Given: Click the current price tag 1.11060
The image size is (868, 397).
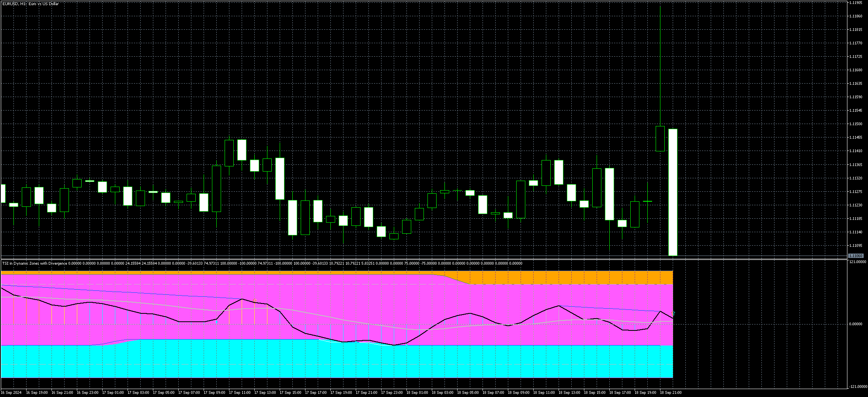Looking at the screenshot, I should [x=856, y=256].
